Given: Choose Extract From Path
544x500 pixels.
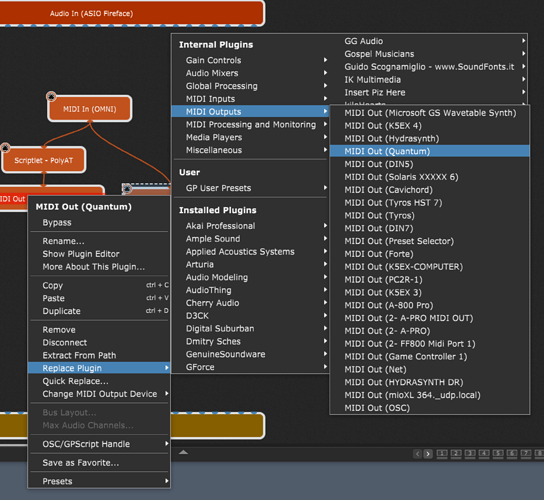Looking at the screenshot, I should [x=99, y=355].
